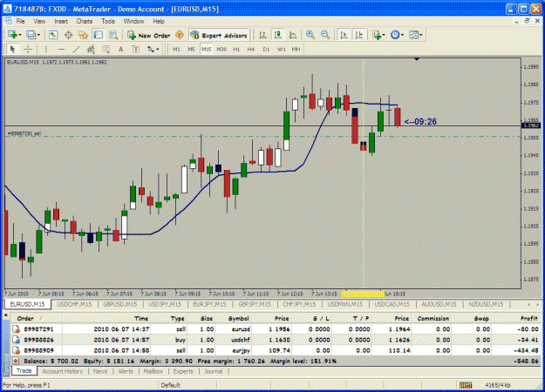Select the Cursor arrow tool
Screen dimensions: 545x392
(13, 50)
